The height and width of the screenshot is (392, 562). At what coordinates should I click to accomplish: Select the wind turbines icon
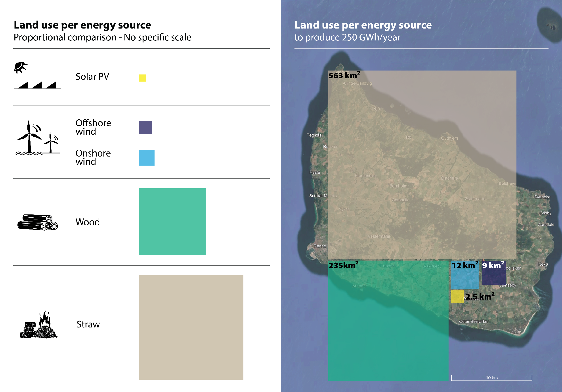pyautogui.click(x=37, y=138)
